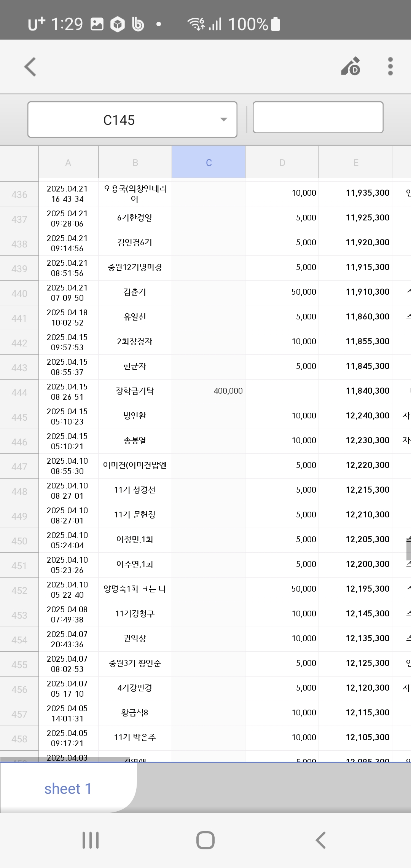Image resolution: width=411 pixels, height=868 pixels.
Task: Select row 436 header
Action: [19, 195]
